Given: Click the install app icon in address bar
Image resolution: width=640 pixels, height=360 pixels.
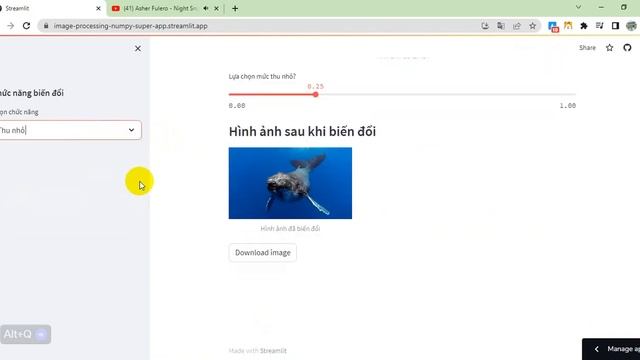Looking at the screenshot, I should tap(485, 26).
